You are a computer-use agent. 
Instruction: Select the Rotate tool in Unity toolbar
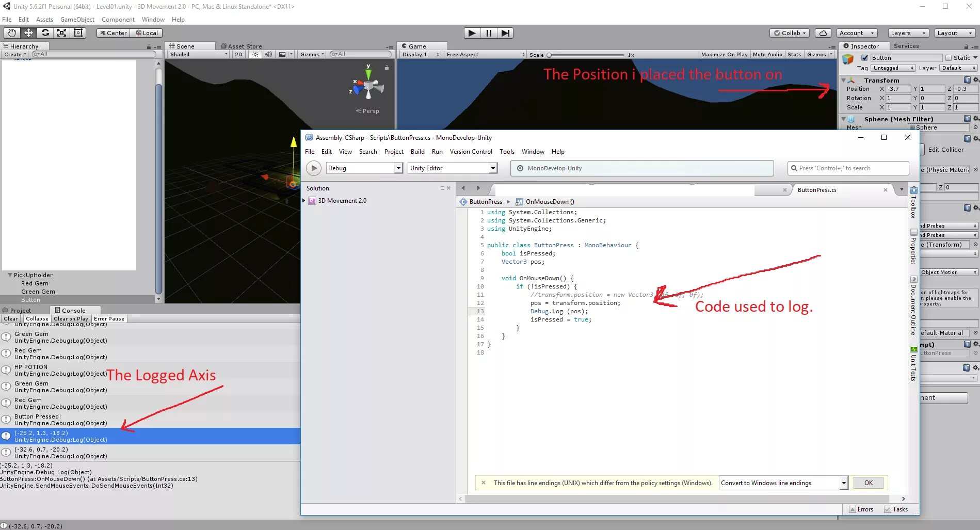click(45, 33)
